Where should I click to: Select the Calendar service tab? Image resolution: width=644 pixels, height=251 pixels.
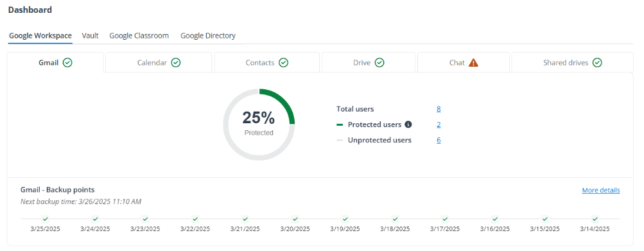(159, 63)
